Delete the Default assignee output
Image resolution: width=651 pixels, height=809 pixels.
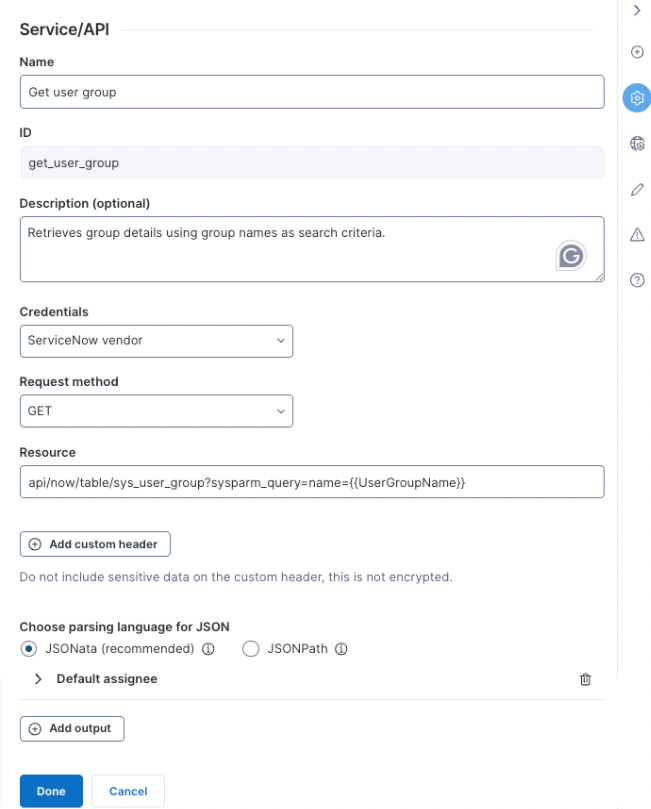pyautogui.click(x=585, y=679)
